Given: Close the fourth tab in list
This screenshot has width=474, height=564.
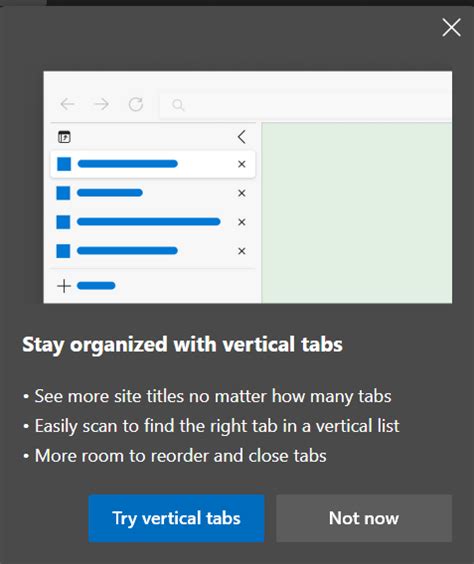Looking at the screenshot, I should (x=242, y=251).
